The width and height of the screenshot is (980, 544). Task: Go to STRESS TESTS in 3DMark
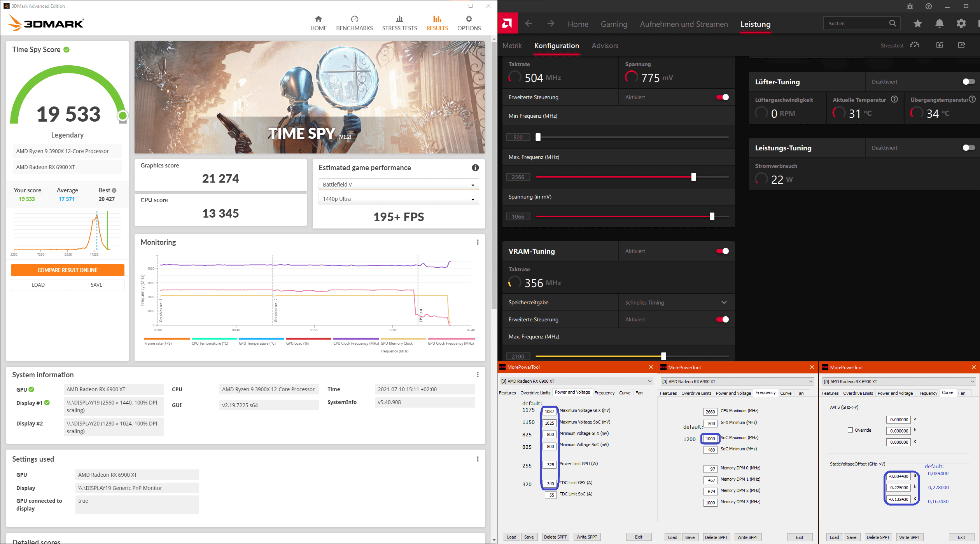pos(399,23)
